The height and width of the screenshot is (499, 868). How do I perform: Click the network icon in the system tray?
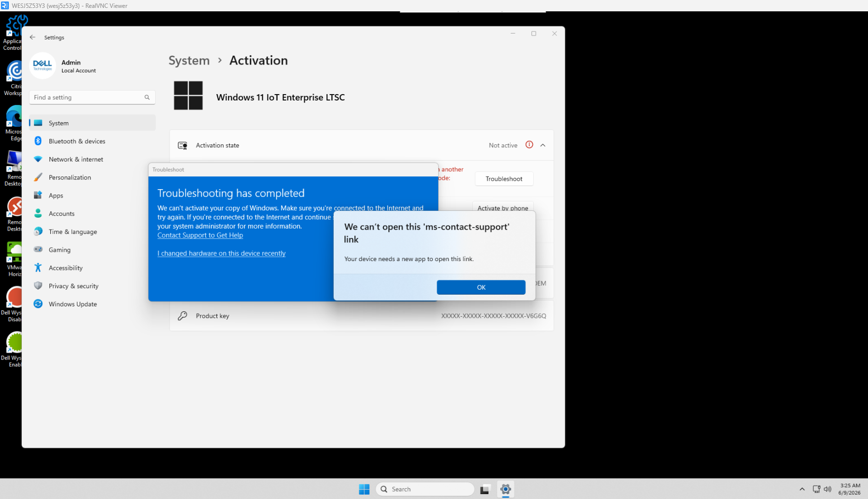(816, 489)
